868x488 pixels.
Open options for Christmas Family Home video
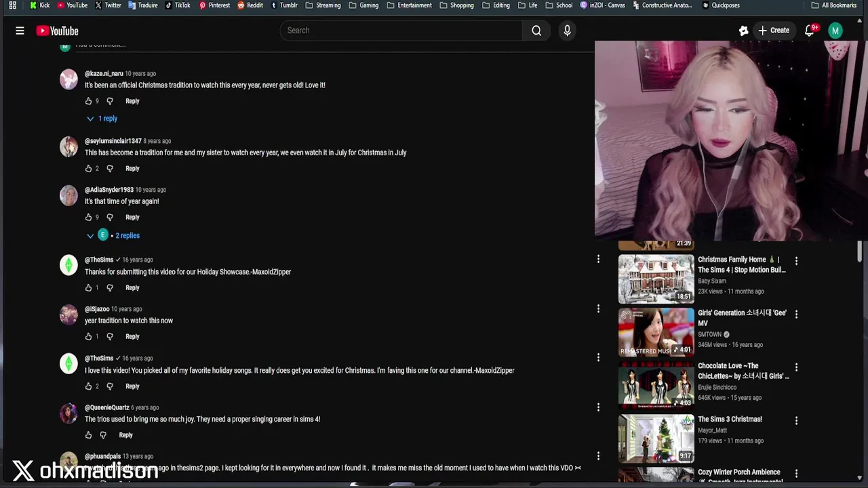click(x=796, y=261)
